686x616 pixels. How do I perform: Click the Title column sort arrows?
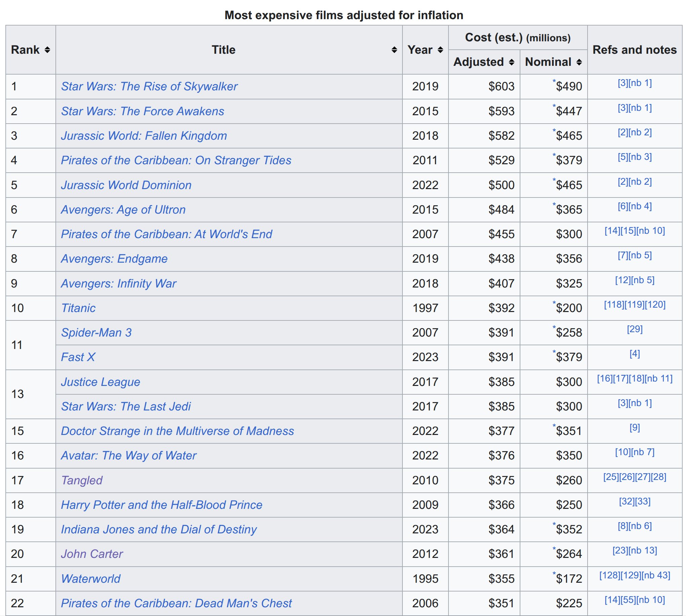point(394,50)
